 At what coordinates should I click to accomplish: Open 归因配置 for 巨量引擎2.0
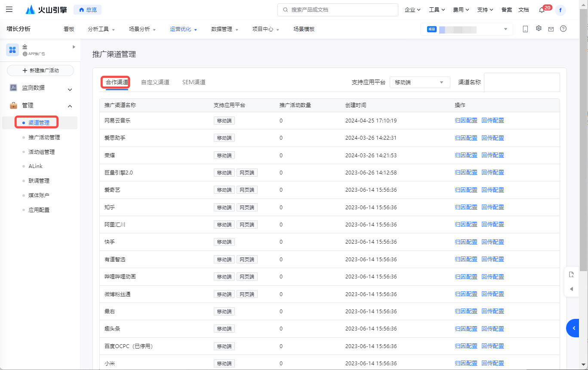[466, 173]
